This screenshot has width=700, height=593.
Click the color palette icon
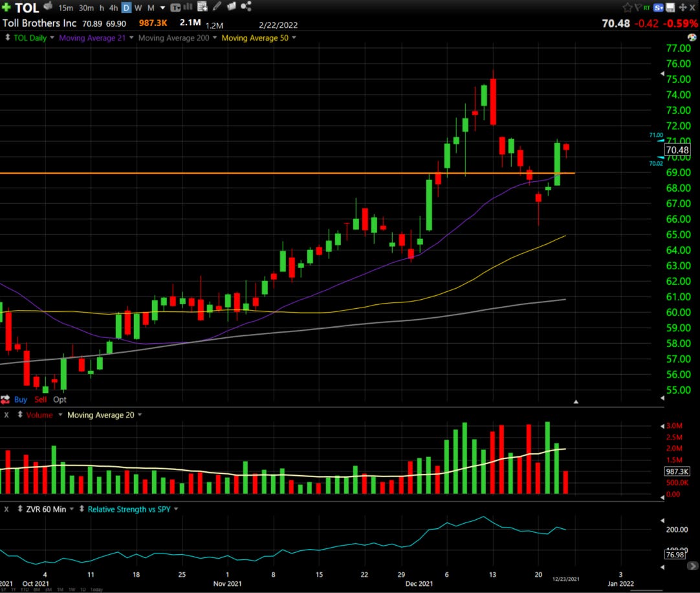coord(692,38)
